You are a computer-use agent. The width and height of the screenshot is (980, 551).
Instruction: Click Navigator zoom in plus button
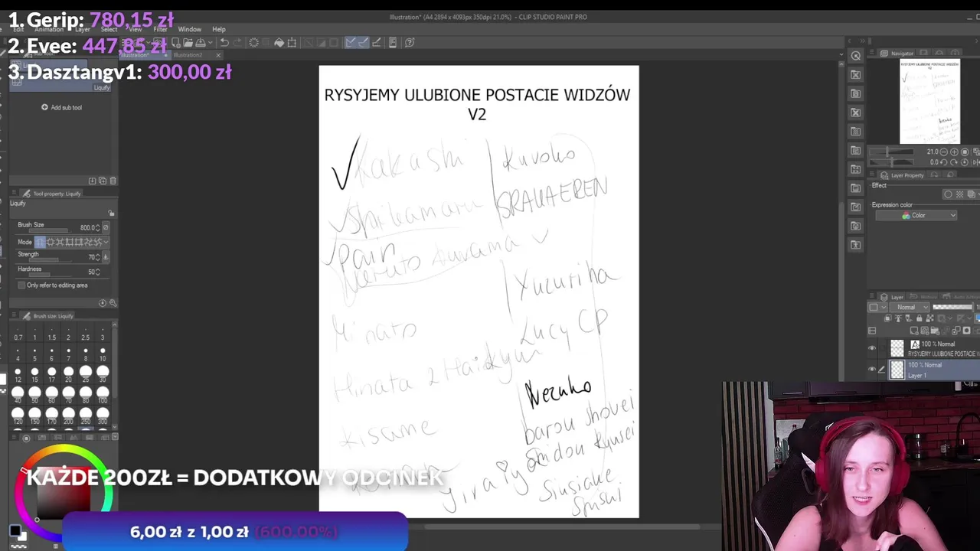[x=953, y=152]
